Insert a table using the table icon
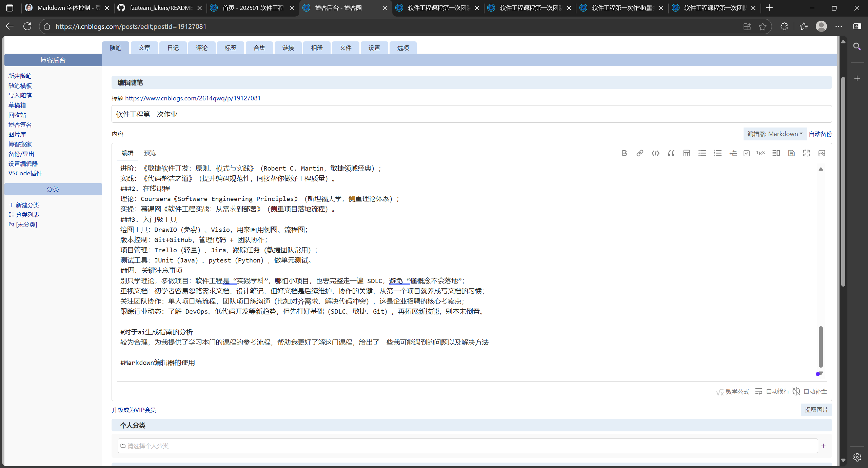Image resolution: width=868 pixels, height=468 pixels. (687, 153)
